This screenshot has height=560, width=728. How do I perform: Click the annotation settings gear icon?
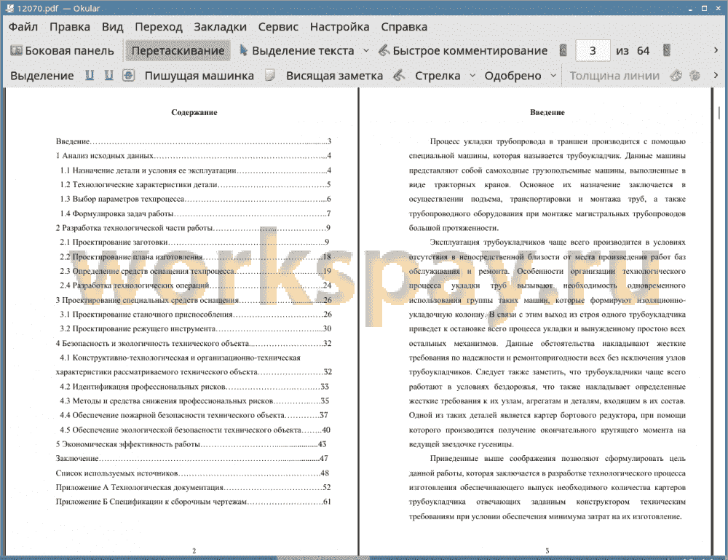click(x=695, y=75)
